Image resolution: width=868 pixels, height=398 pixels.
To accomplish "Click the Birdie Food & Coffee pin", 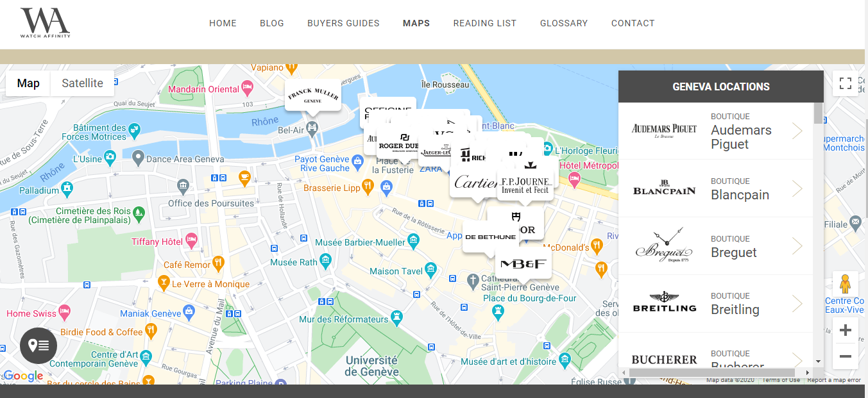I will pos(151,331).
